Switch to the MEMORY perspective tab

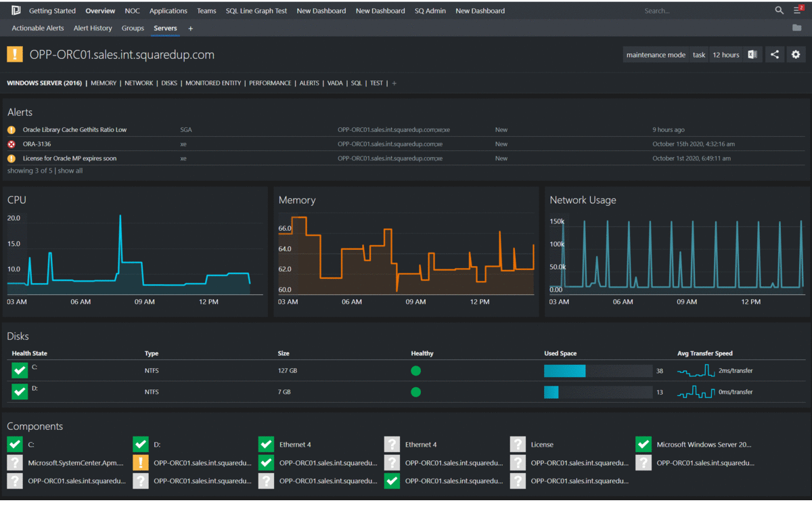[104, 83]
